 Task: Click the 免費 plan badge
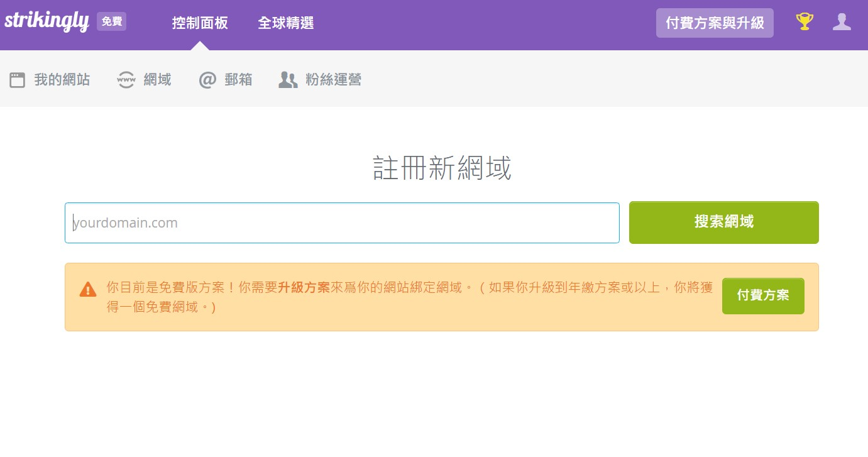[x=112, y=22]
